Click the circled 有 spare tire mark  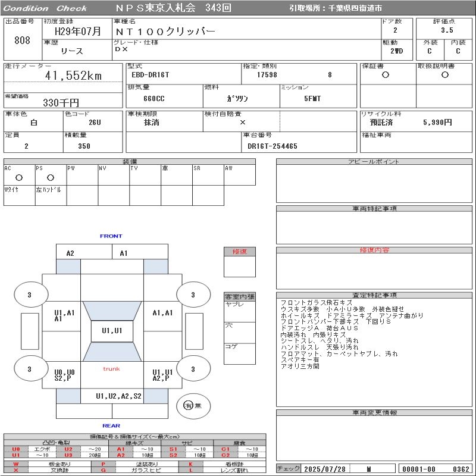pos(188,406)
